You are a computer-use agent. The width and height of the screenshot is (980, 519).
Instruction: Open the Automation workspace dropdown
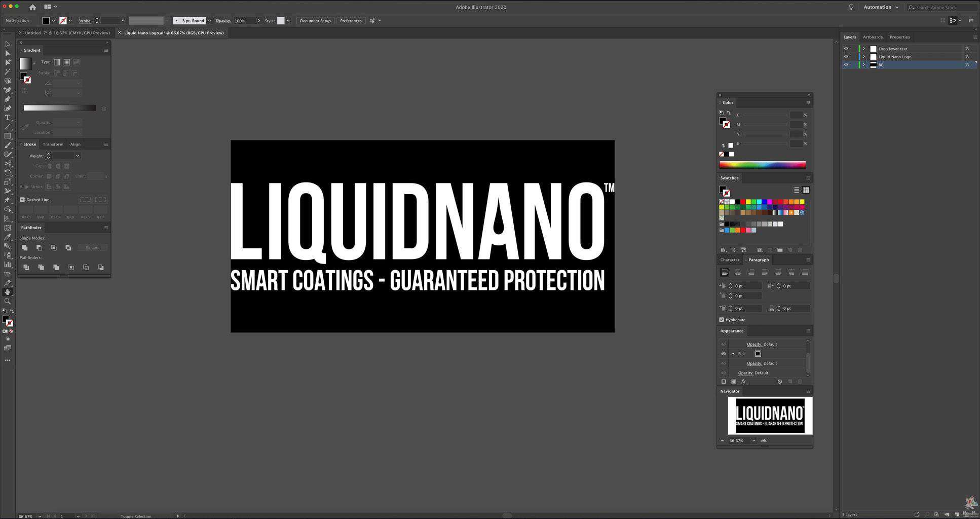coord(881,7)
